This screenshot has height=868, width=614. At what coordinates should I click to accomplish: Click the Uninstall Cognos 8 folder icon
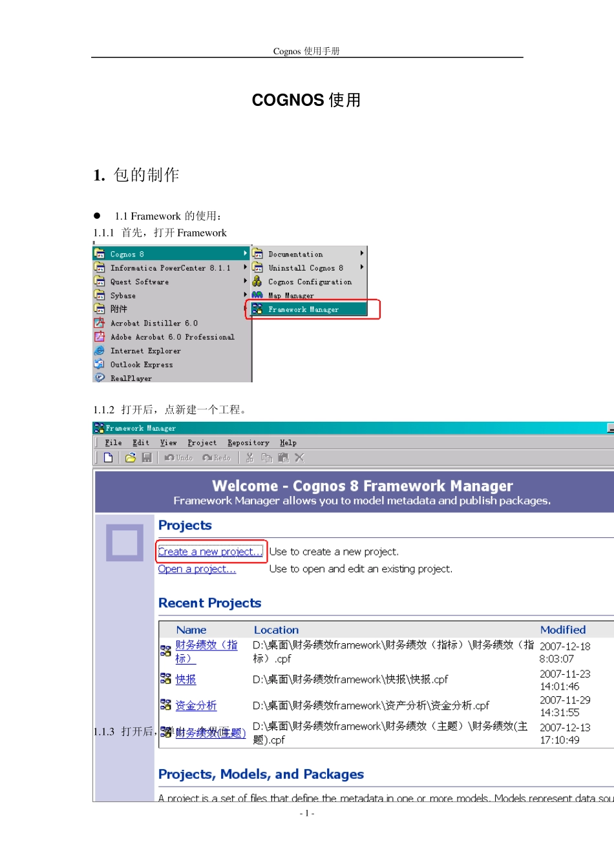(257, 267)
